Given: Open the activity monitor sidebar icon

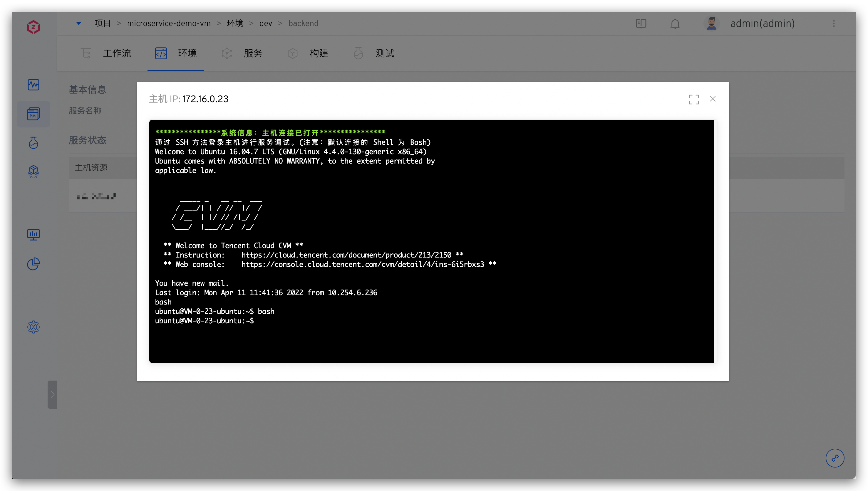Looking at the screenshot, I should tap(33, 84).
